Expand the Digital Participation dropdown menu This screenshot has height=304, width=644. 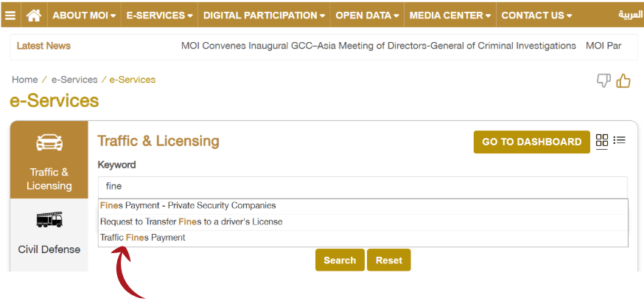coord(264,15)
